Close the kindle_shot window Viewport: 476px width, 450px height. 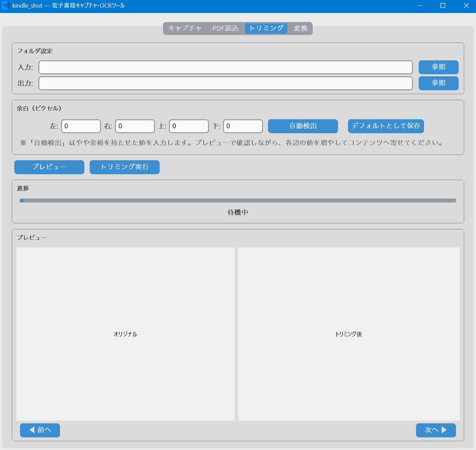[467, 6]
